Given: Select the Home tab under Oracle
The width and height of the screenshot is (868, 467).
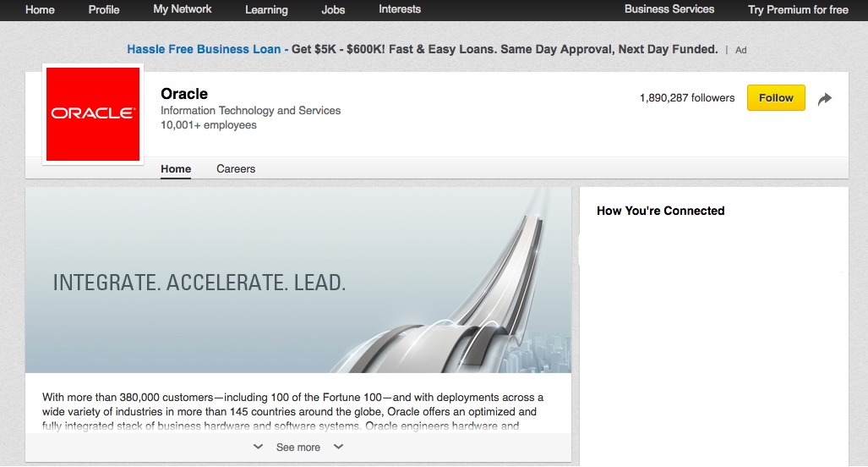Looking at the screenshot, I should click(x=176, y=169).
